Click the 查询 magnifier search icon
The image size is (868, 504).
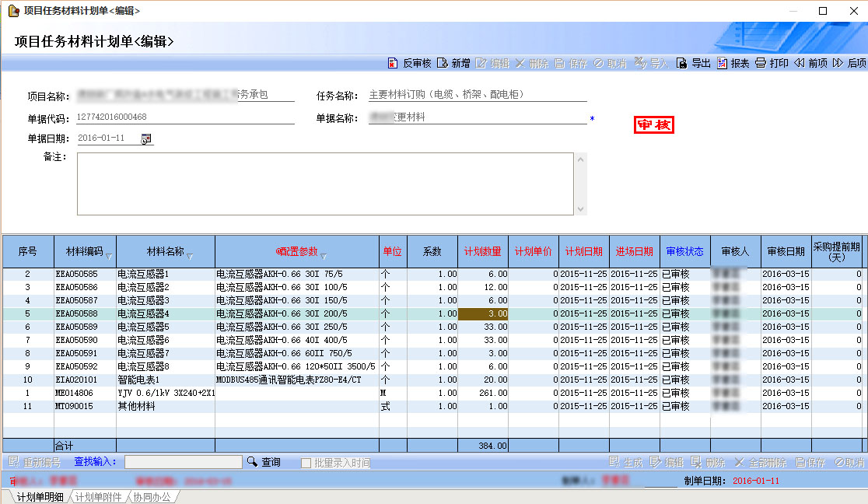tap(252, 462)
